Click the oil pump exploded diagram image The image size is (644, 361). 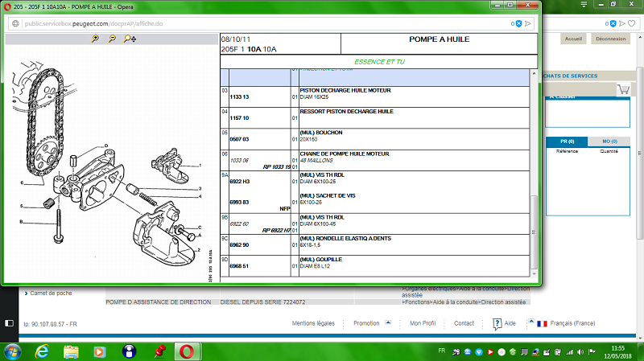[111, 163]
